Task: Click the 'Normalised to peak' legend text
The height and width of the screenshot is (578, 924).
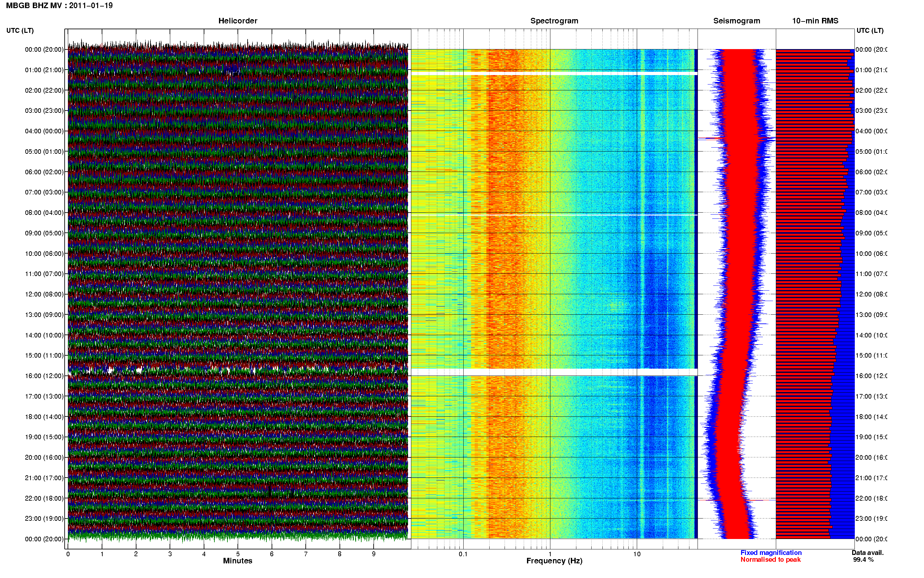Action: [x=770, y=560]
